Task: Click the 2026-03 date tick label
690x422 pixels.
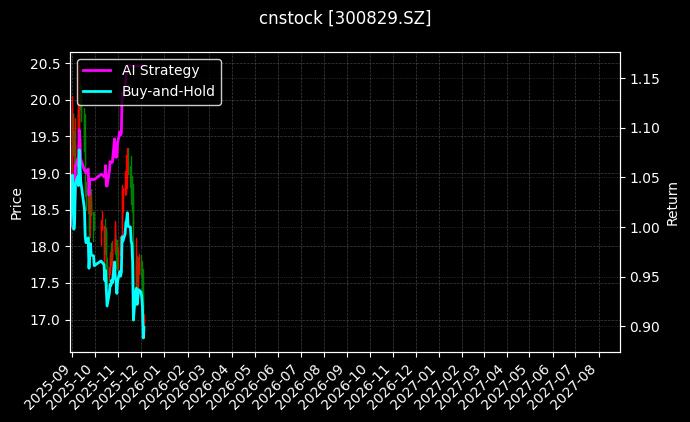Action: coord(185,386)
